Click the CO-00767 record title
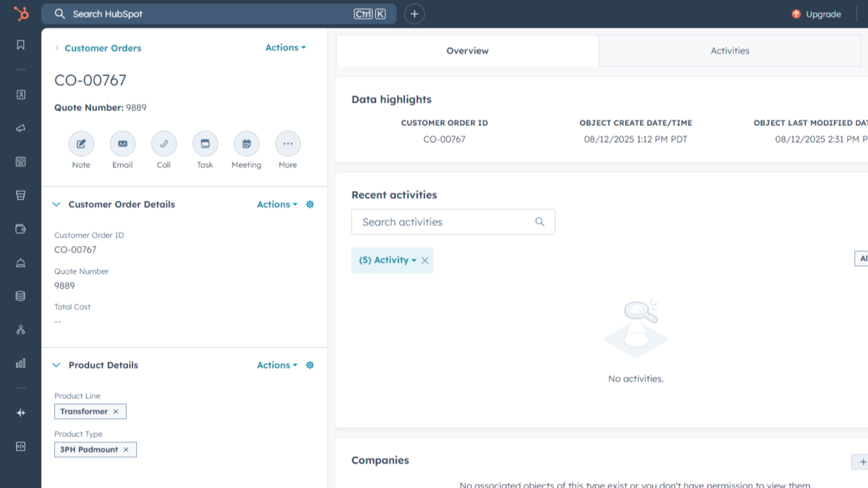The image size is (868, 488). coord(90,80)
